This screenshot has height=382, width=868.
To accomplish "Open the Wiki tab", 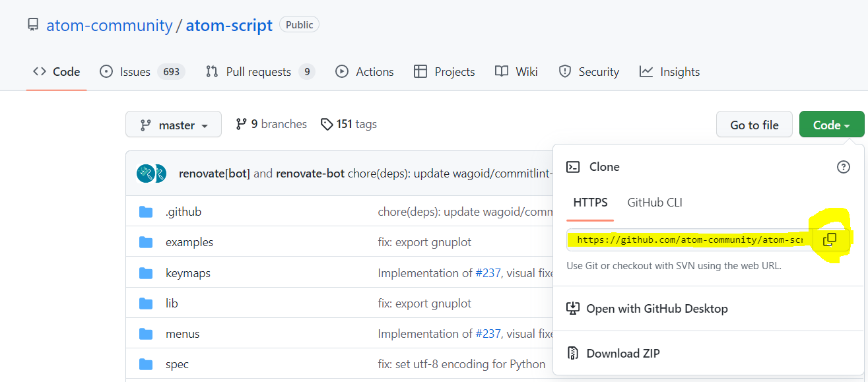I will 516,72.
